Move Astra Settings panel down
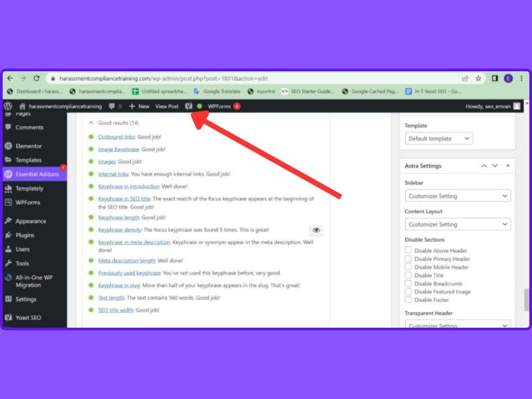The width and height of the screenshot is (532, 399). coord(495,166)
